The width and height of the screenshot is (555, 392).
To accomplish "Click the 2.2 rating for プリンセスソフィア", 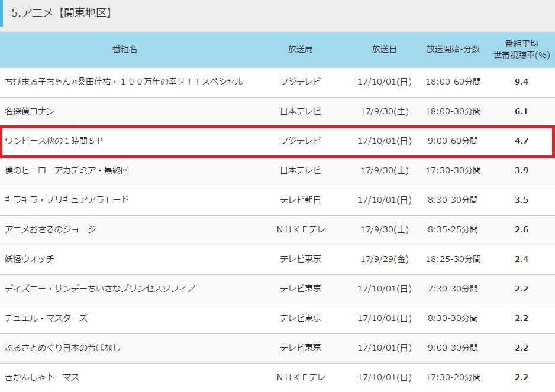I will tap(521, 289).
